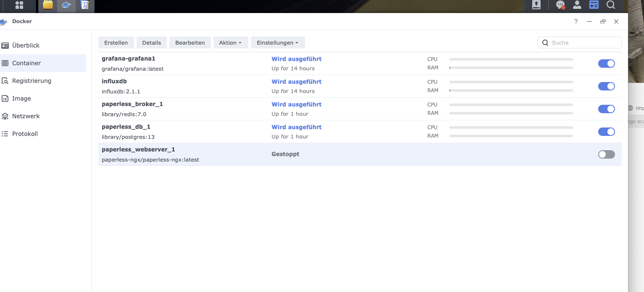Toggle the widgets panel icon
The height and width of the screenshot is (292, 644).
point(594,5)
